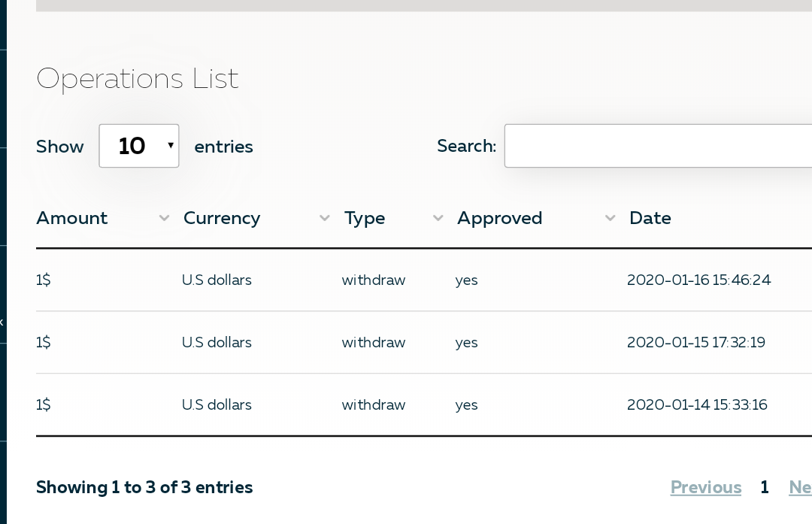
Task: Click 'withdraw' in the second table row
Action: [374, 343]
